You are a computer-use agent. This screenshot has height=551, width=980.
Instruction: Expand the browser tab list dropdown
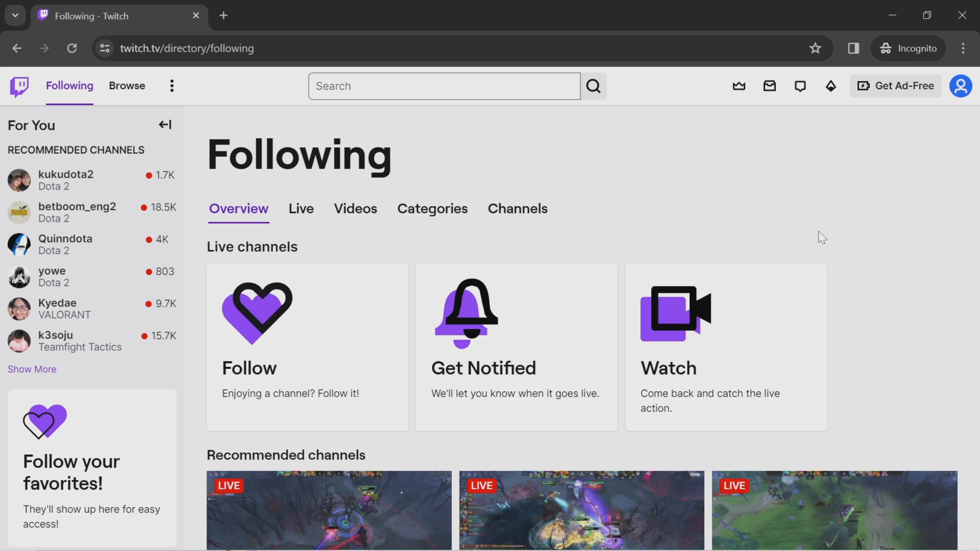click(x=15, y=15)
